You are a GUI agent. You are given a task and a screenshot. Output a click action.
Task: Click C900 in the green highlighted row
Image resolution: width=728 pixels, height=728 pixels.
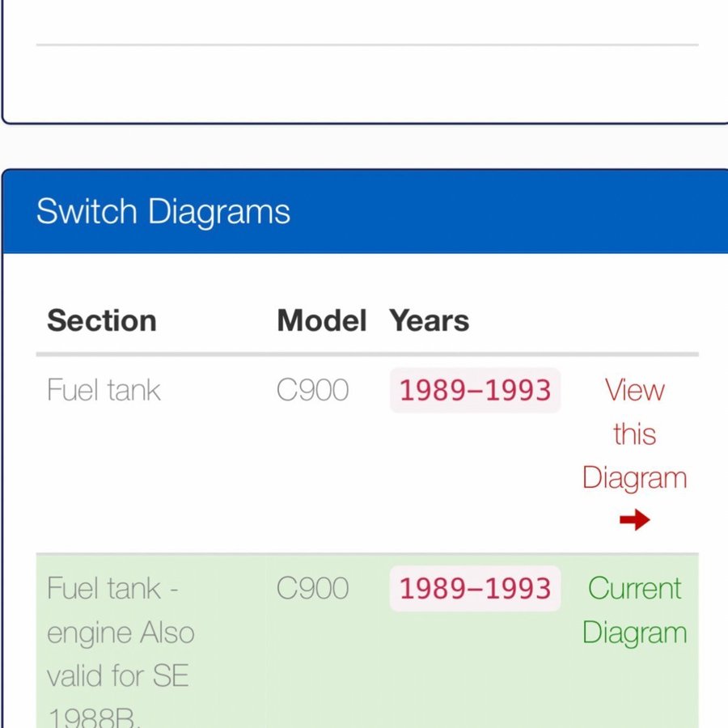[x=312, y=588]
